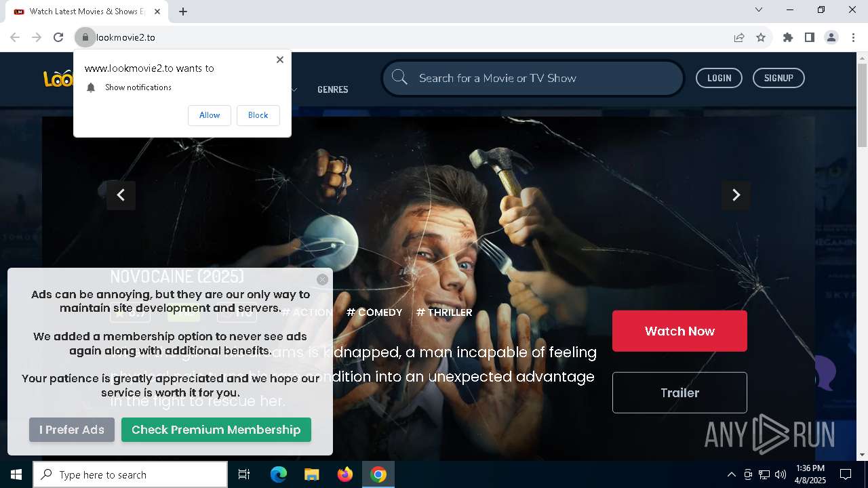868x488 pixels.
Task: Advance to next slide in carousel
Action: tap(736, 195)
